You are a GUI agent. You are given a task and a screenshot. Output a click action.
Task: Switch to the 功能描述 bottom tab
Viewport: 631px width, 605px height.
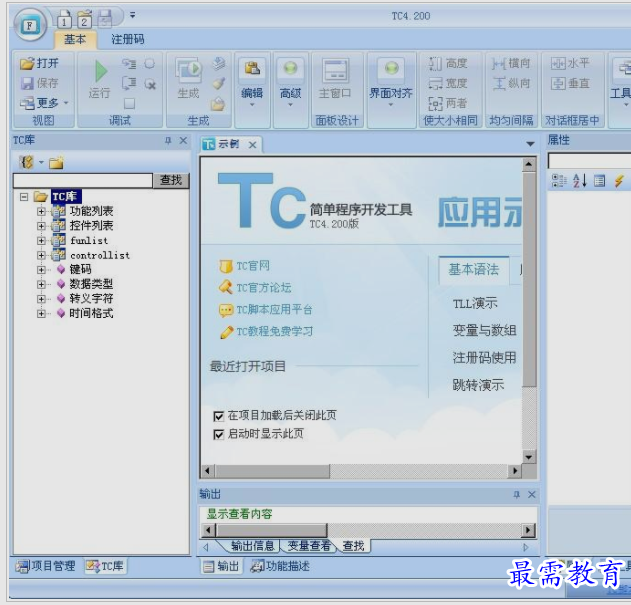(x=280, y=566)
